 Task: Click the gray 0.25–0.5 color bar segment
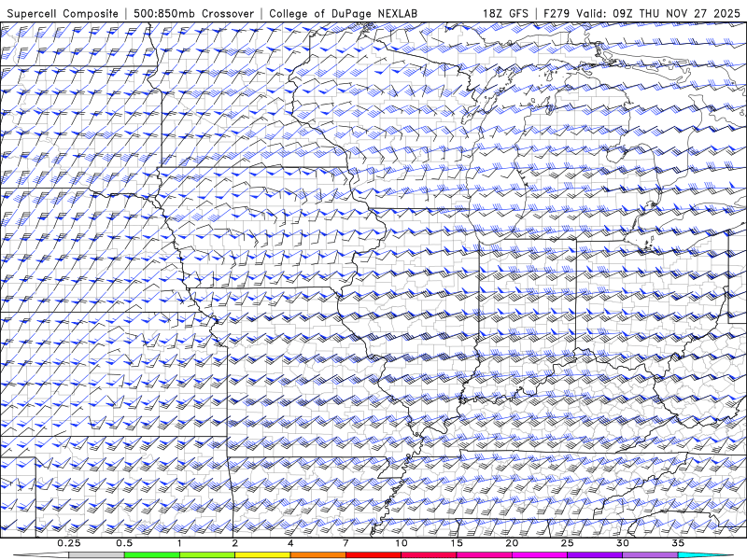pos(96,555)
